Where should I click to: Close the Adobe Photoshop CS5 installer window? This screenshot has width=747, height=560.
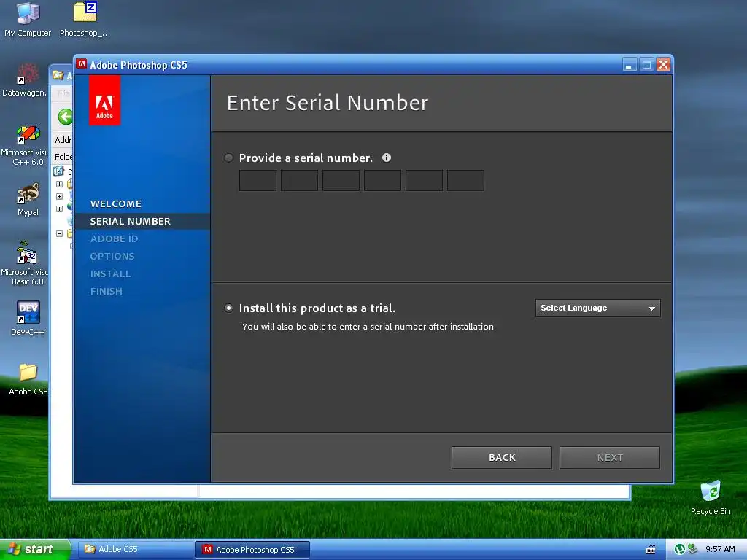coord(663,65)
